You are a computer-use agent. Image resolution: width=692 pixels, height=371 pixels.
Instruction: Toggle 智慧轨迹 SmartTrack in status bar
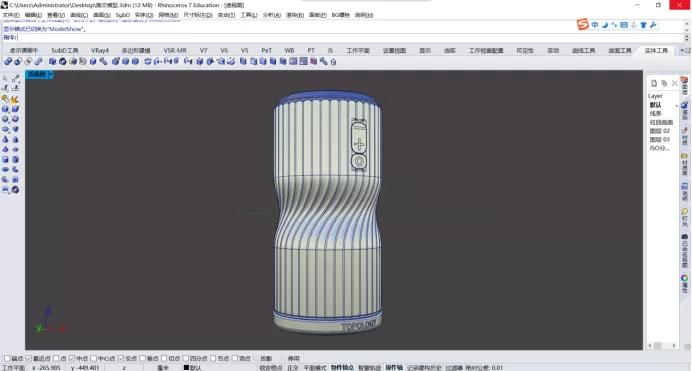369,367
